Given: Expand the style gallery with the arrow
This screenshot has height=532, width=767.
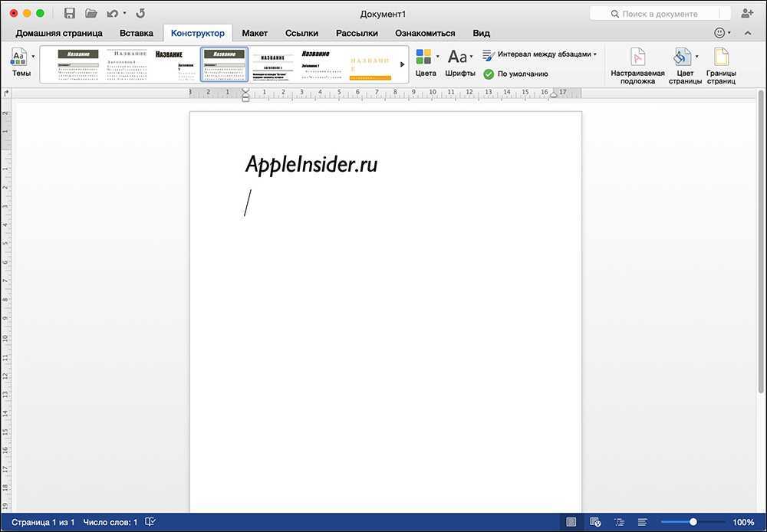Looking at the screenshot, I should point(403,64).
